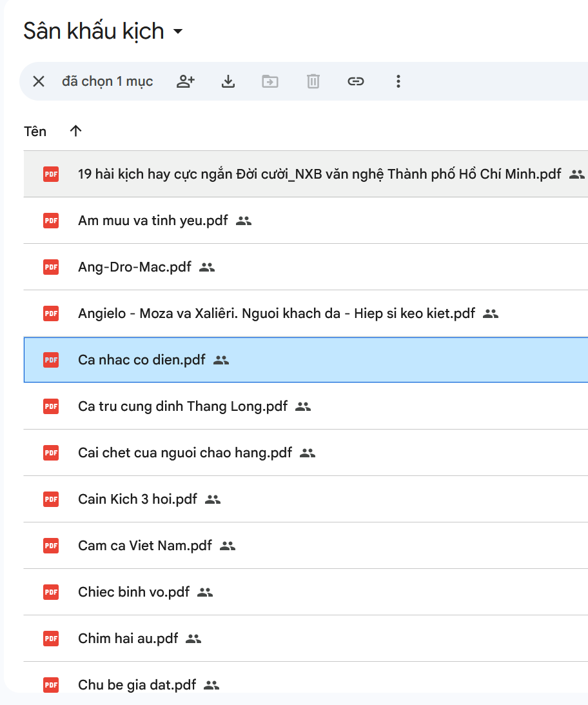Click the move to folder icon
This screenshot has width=588, height=705.
(x=270, y=81)
